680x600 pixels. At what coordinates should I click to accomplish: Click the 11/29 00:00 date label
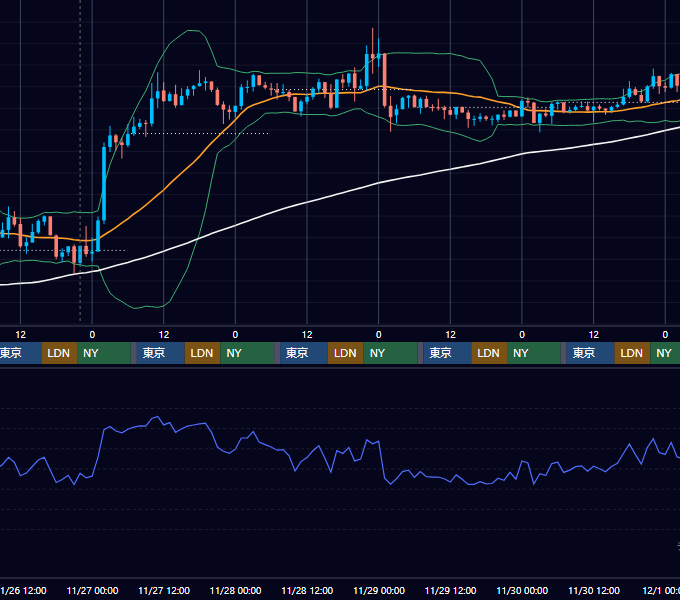coord(379,591)
